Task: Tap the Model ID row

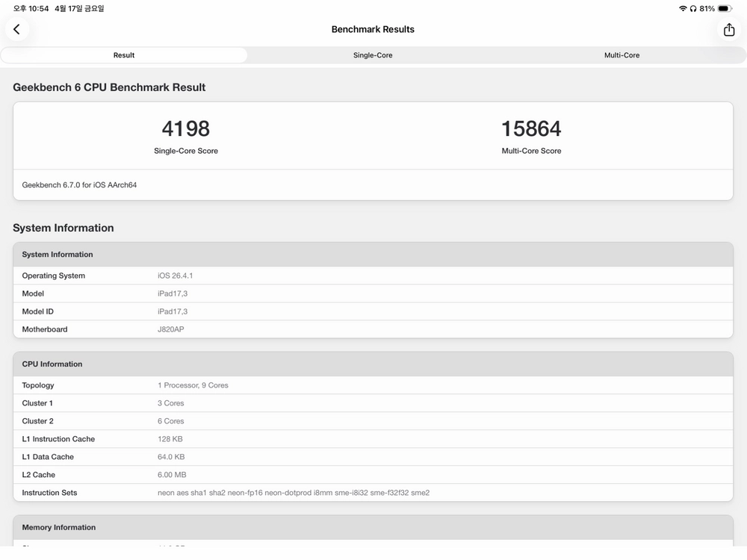Action: pos(373,311)
